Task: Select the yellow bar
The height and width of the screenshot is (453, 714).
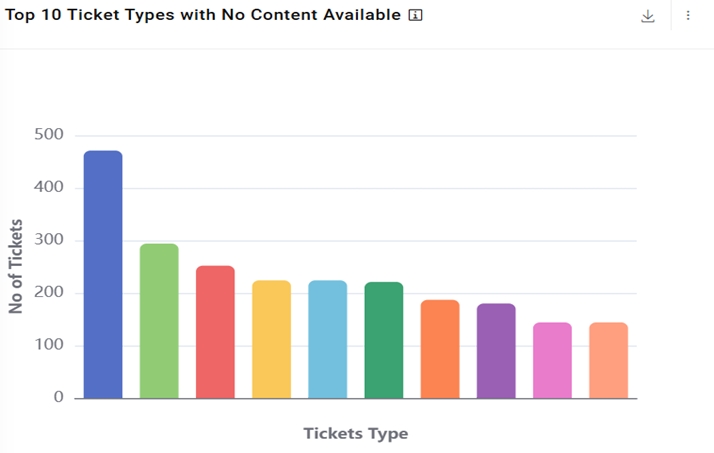Action: (x=271, y=340)
